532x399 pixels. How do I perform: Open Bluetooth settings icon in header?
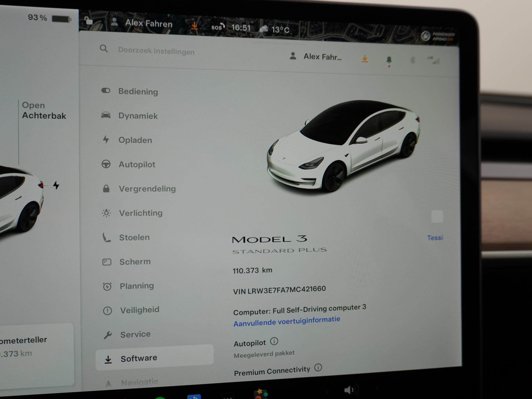click(x=412, y=60)
